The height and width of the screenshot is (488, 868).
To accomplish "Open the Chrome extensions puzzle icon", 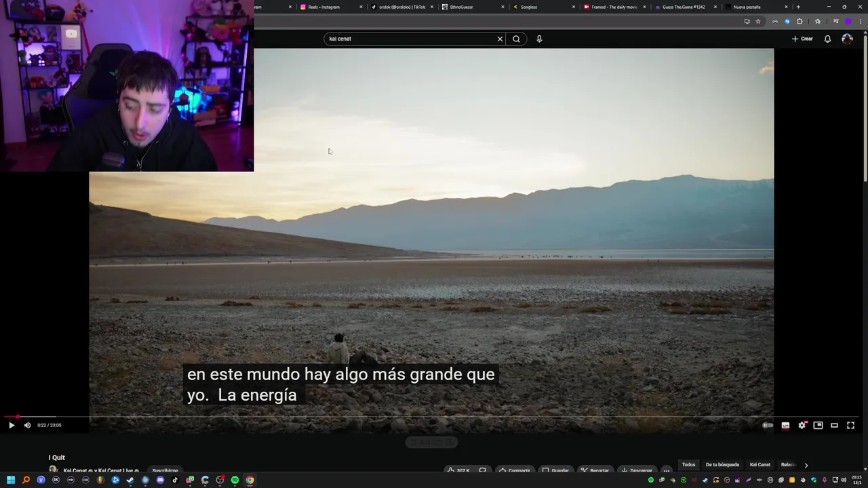I will 800,21.
